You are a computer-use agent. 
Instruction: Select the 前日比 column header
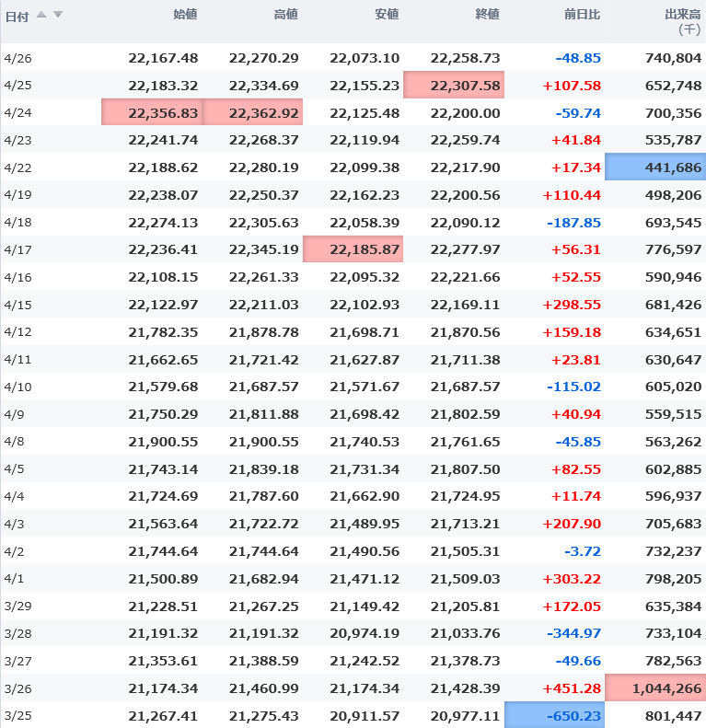[583, 15]
